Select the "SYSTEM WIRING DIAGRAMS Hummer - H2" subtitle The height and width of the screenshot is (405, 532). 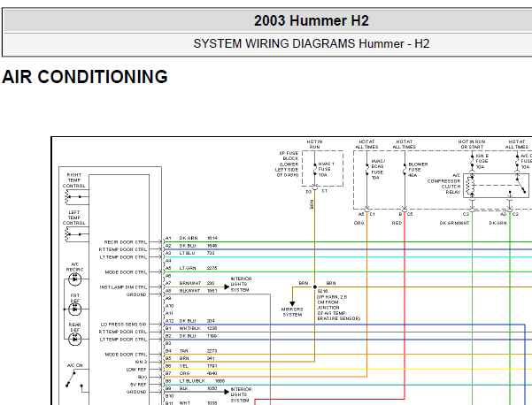311,43
